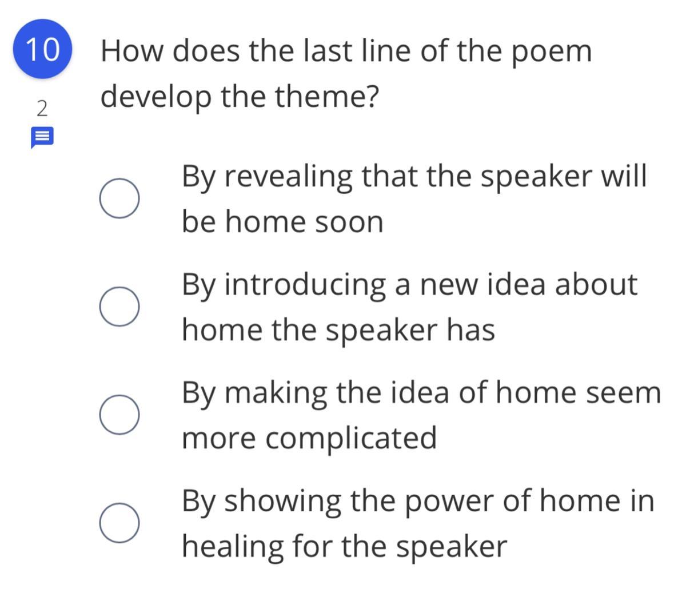Open the blue comment note icon
The width and height of the screenshot is (686, 616).
tap(42, 138)
